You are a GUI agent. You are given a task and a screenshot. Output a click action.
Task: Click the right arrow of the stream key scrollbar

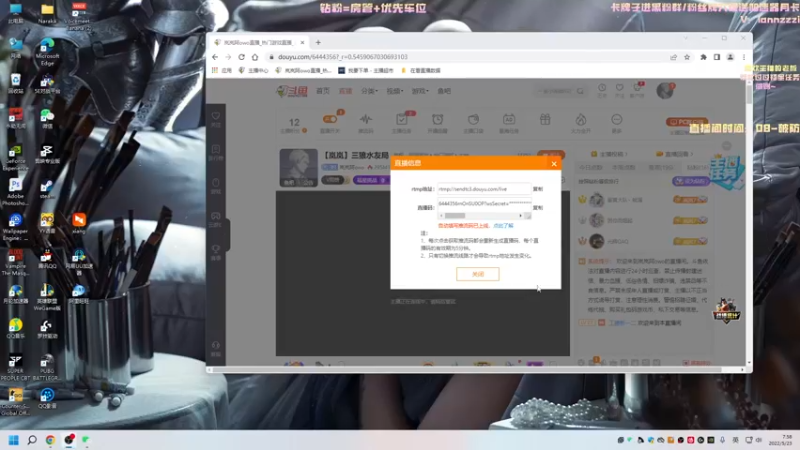pyautogui.click(x=520, y=216)
